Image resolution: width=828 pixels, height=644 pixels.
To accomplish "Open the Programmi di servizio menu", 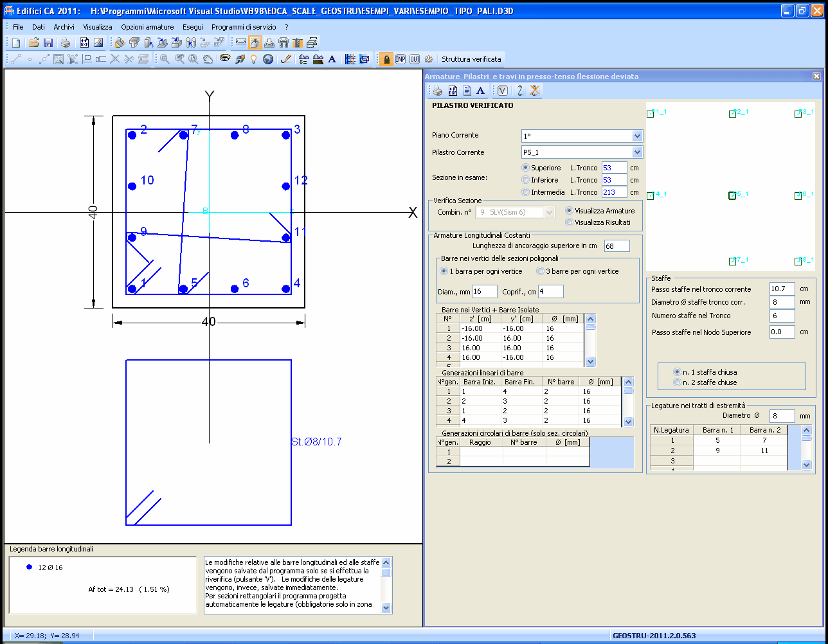I will pos(244,27).
